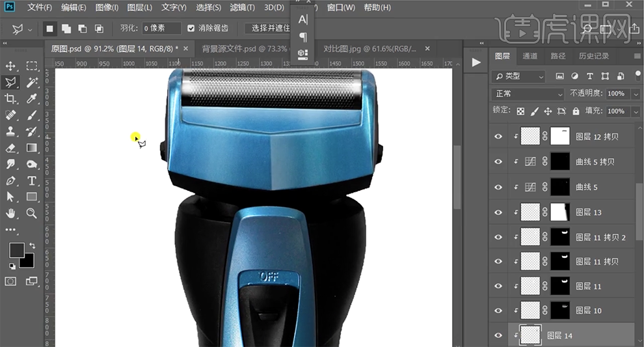
Task: Hide the 图层 13 layer
Action: click(x=498, y=212)
